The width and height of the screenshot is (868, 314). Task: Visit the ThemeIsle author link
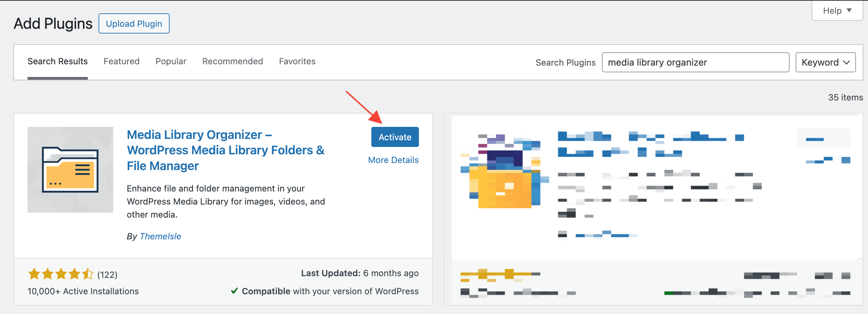[x=161, y=236]
